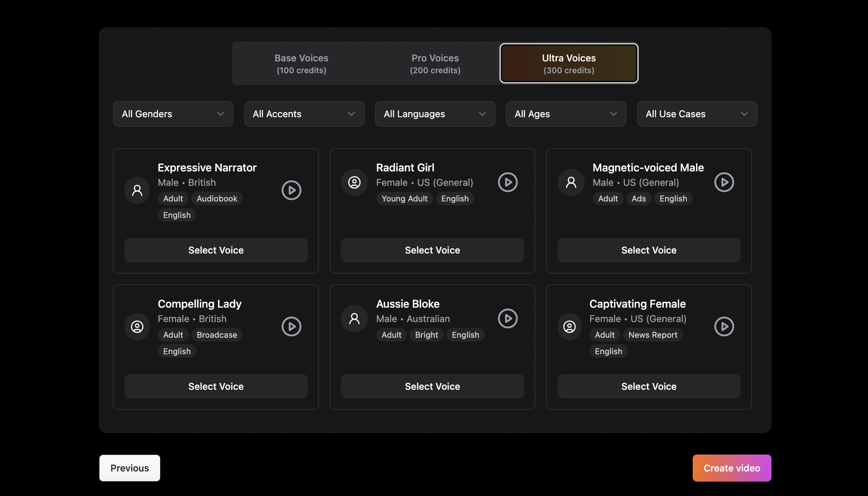Viewport: 868px width, 496px height.
Task: Select the Ultra Voices option
Action: [568, 63]
